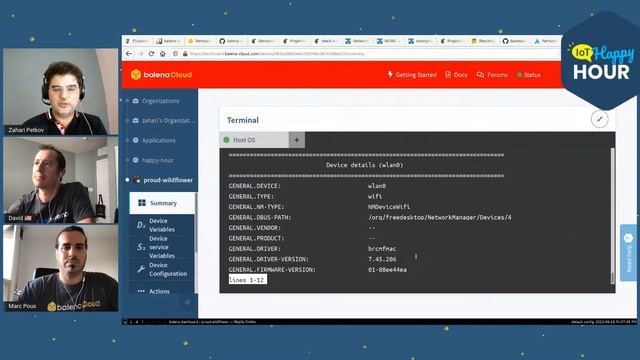Click David's video thumbnail
The image size is (640, 360).
[61, 180]
